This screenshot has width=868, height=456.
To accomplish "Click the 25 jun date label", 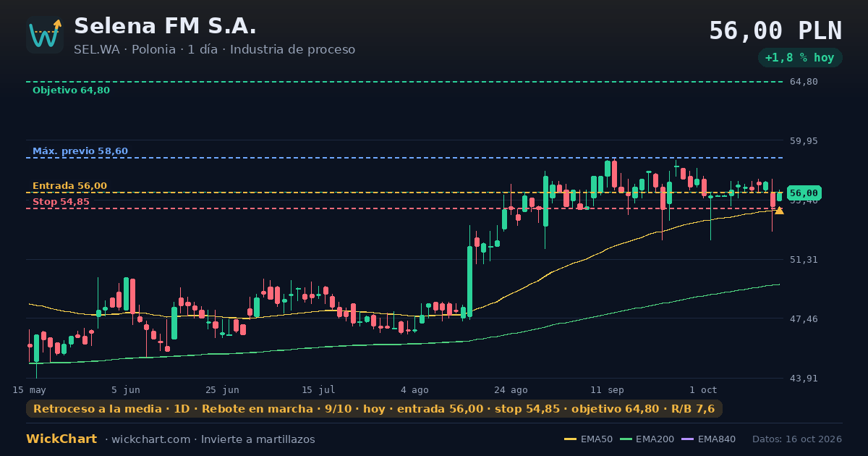I will (x=222, y=389).
